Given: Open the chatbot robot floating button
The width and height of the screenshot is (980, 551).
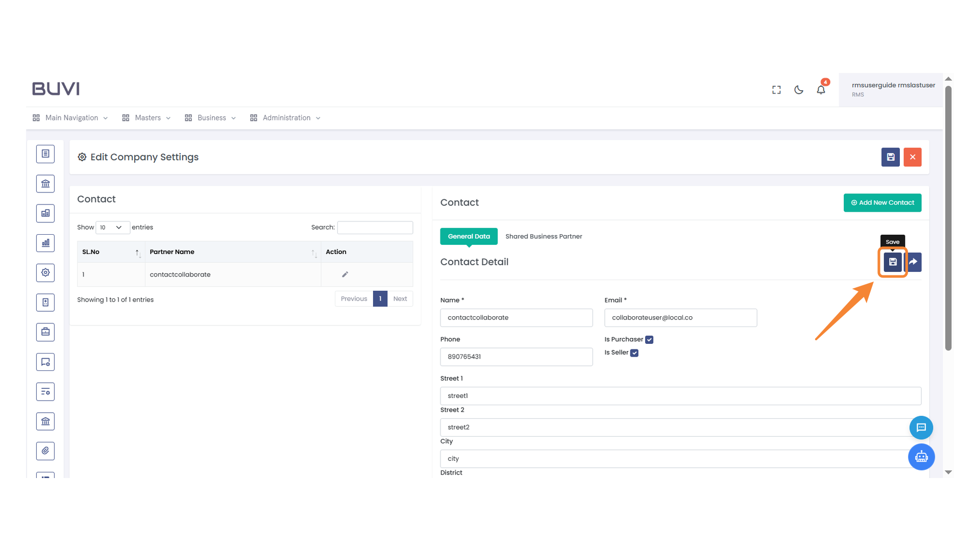Looking at the screenshot, I should 921,457.
